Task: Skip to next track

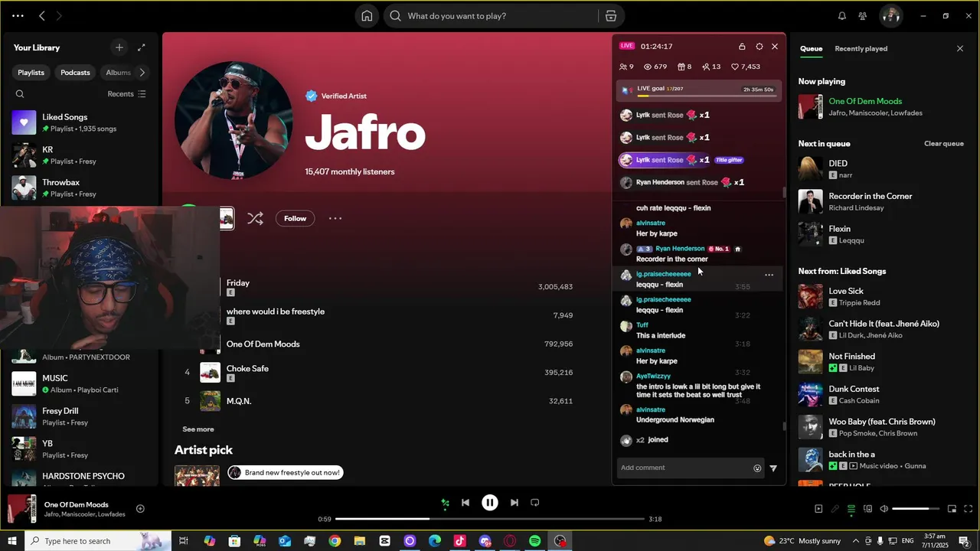Action: [514, 503]
